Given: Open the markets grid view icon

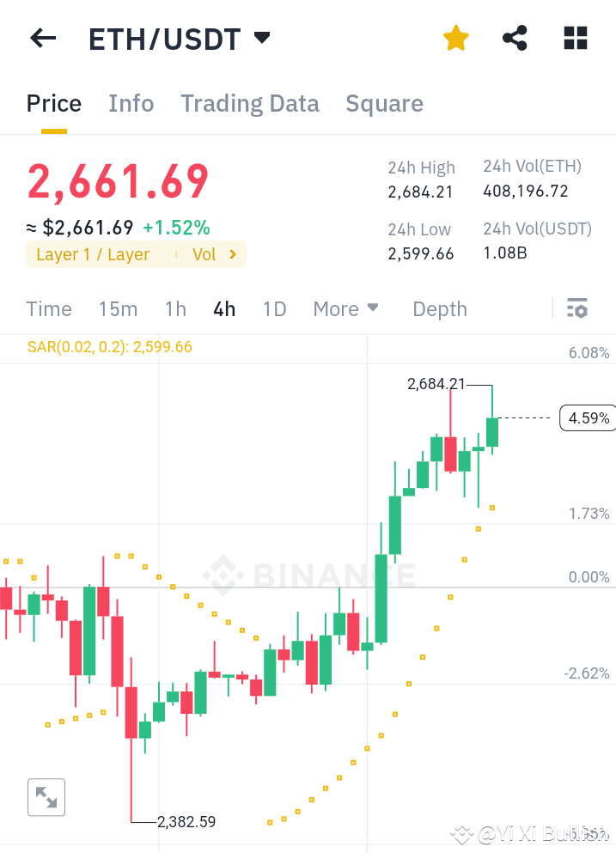Looking at the screenshot, I should 574,38.
